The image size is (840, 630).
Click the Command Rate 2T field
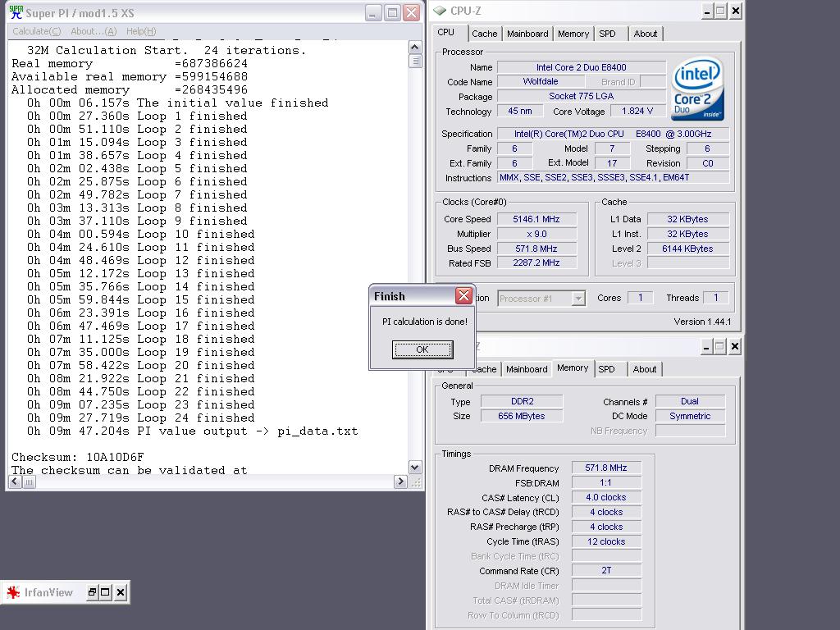(x=606, y=571)
